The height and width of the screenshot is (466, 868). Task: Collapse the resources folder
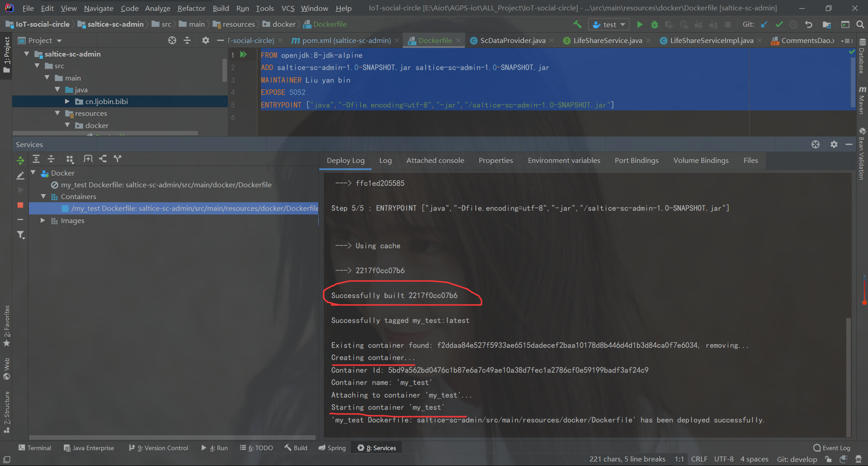point(57,113)
